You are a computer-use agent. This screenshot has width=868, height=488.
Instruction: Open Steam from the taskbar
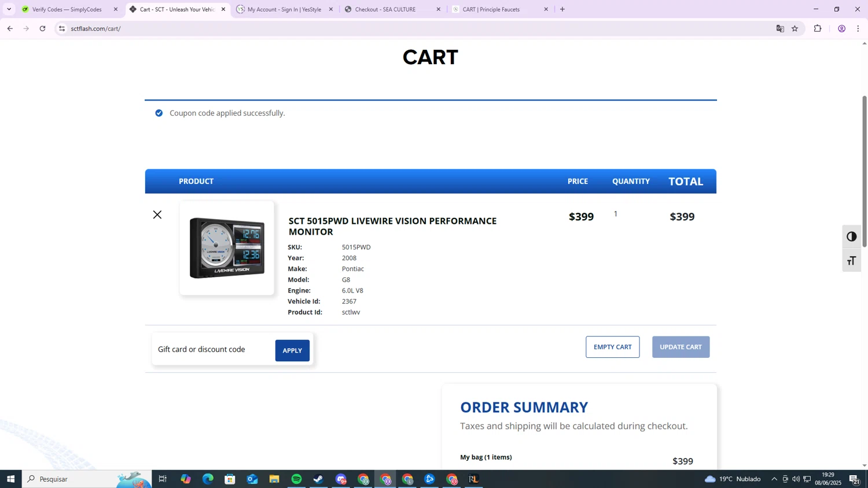(319, 479)
